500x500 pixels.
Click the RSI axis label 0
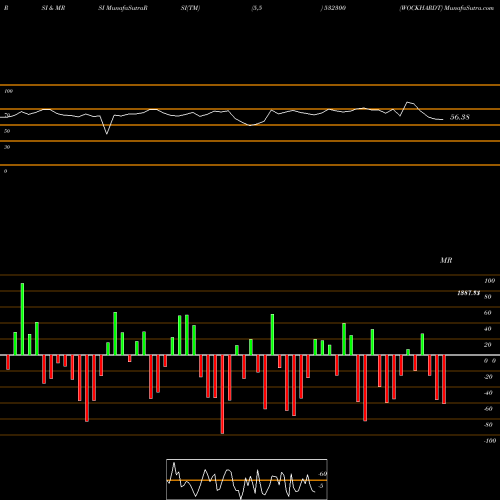coord(5,171)
